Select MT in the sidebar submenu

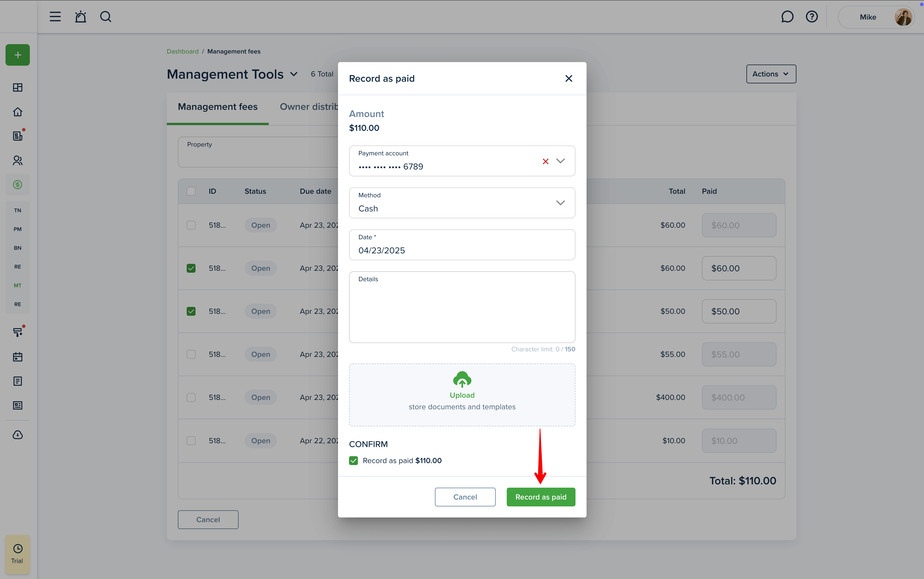(x=18, y=285)
